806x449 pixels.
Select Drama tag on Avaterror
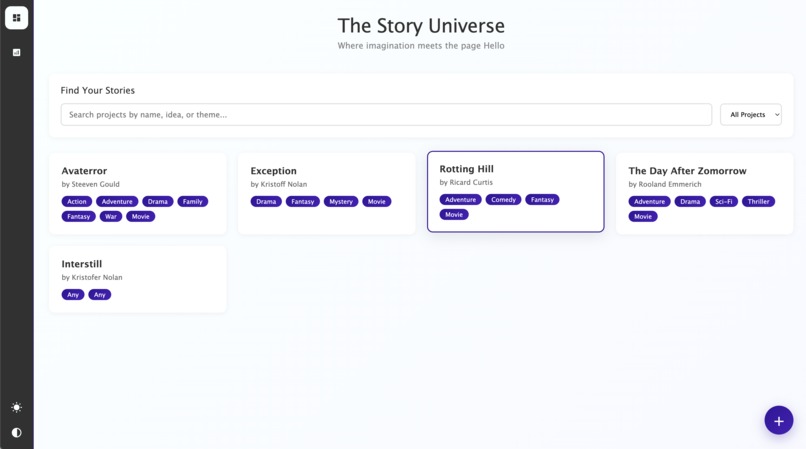point(157,202)
